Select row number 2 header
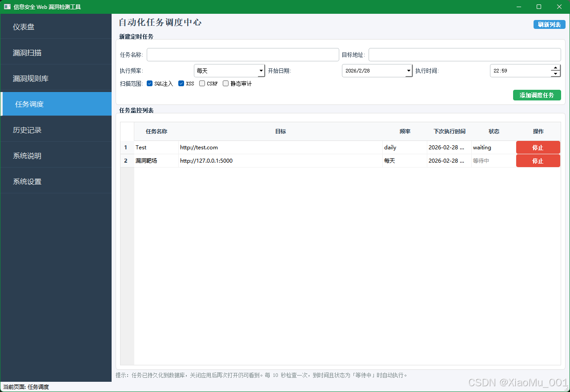Viewport: 570px width, 392px height. pyautogui.click(x=127, y=161)
